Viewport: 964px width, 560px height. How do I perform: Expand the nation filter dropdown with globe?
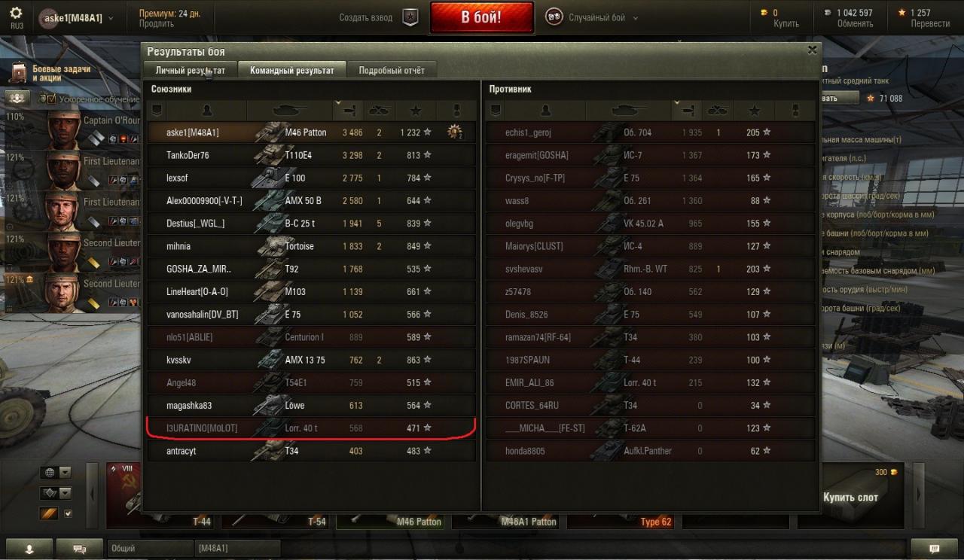(56, 473)
